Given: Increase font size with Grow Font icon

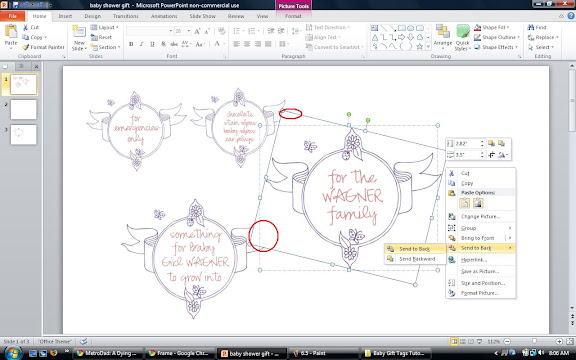Looking at the screenshot, I should click(x=197, y=31).
